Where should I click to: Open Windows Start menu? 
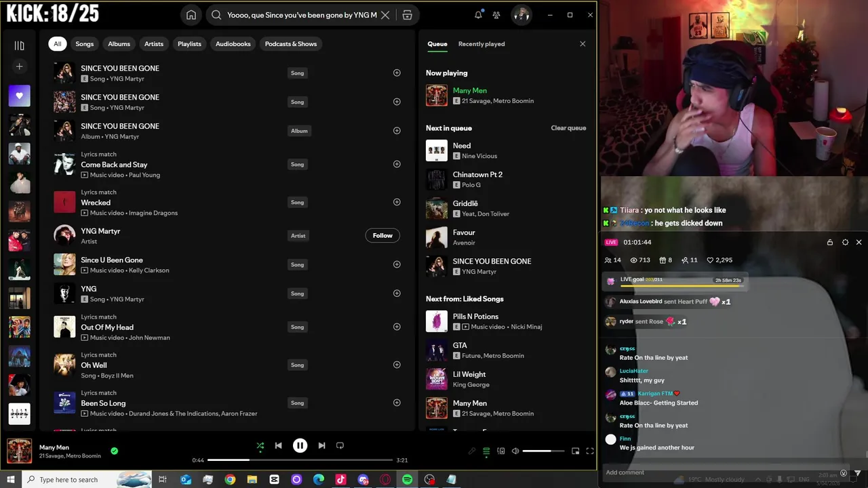click(10, 480)
